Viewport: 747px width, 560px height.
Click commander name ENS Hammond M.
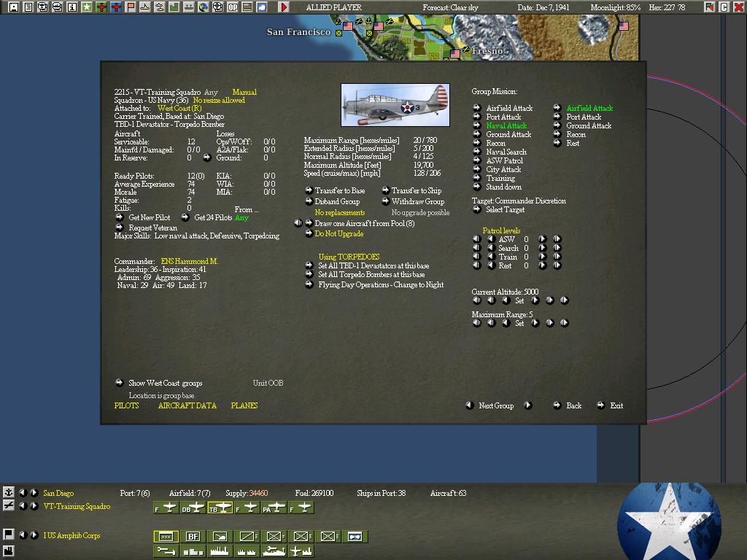pos(190,262)
